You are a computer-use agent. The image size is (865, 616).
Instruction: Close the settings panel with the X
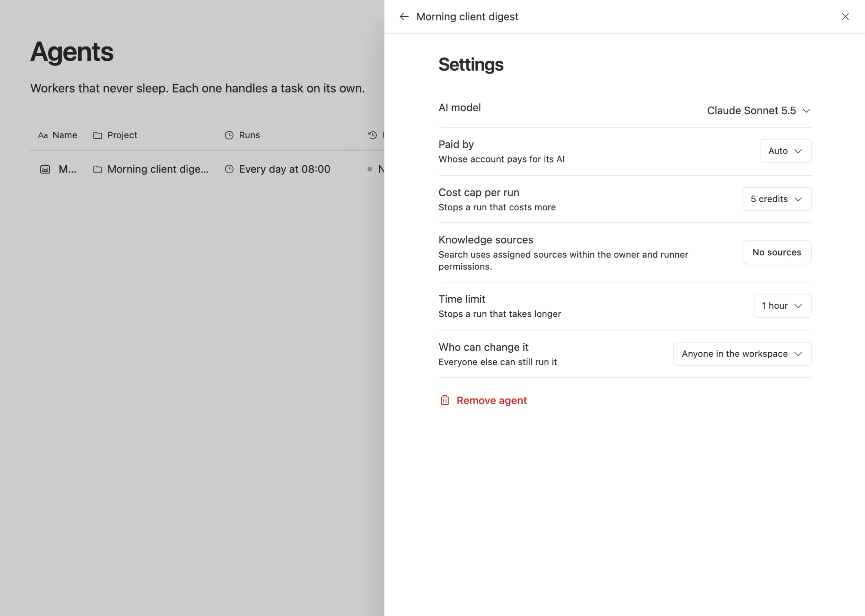[x=845, y=17]
